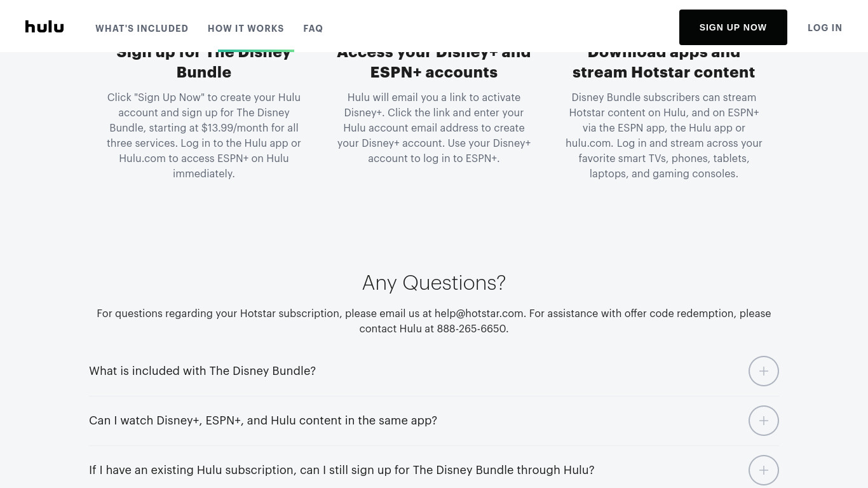This screenshot has height=488, width=868.
Task: Click the paragraph starting "Hulu will email you a link"
Action: click(x=434, y=128)
